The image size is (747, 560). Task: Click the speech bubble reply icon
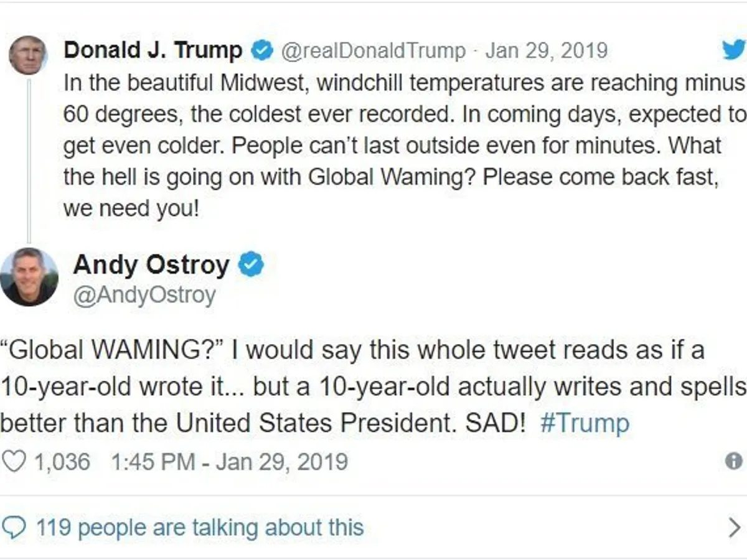pos(14,528)
